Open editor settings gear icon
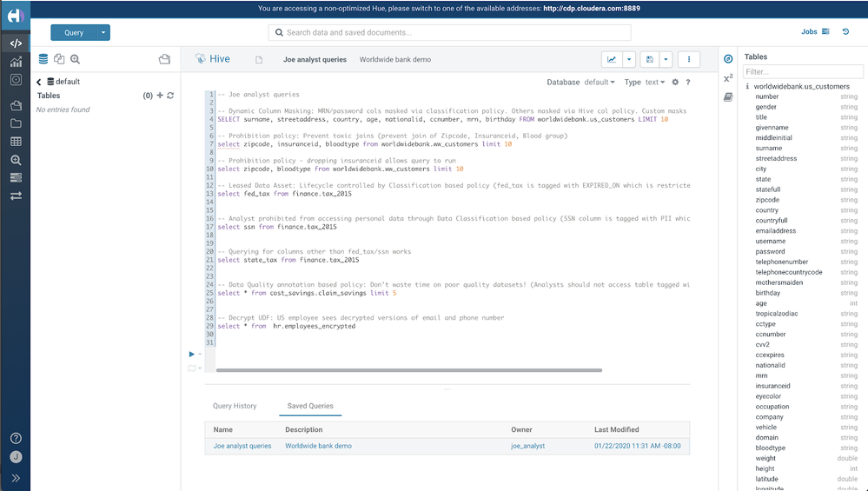 tap(675, 83)
